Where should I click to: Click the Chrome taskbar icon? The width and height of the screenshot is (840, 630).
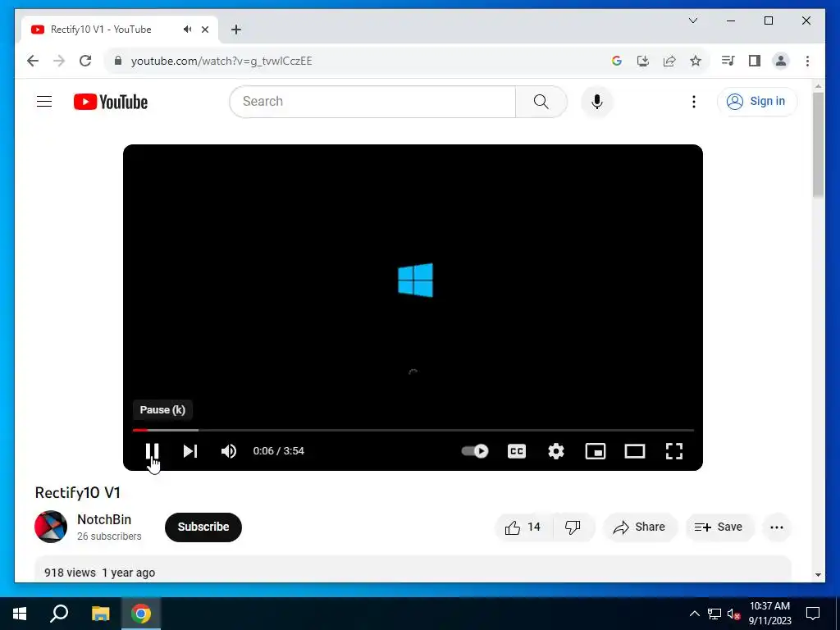141,614
